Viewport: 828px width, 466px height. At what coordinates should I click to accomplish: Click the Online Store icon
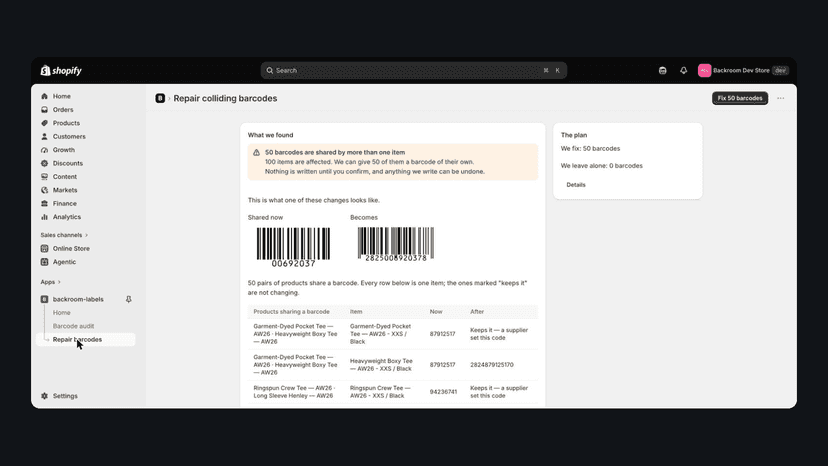click(44, 248)
